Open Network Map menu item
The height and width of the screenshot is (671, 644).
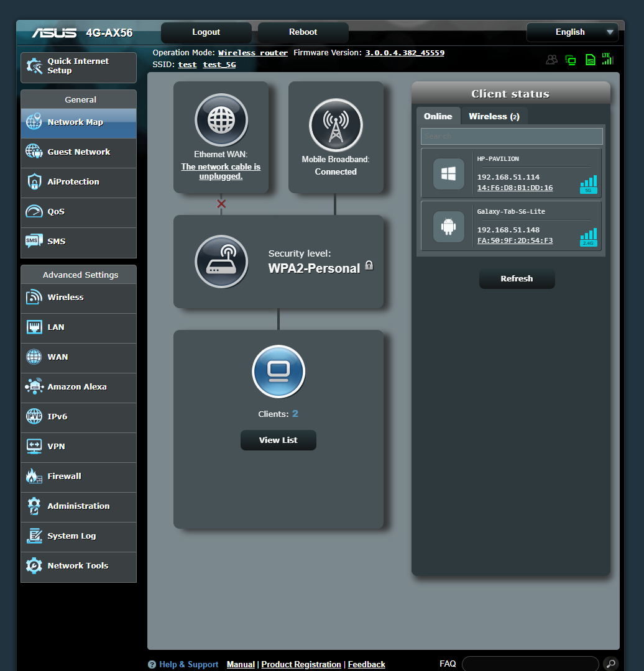(x=78, y=123)
